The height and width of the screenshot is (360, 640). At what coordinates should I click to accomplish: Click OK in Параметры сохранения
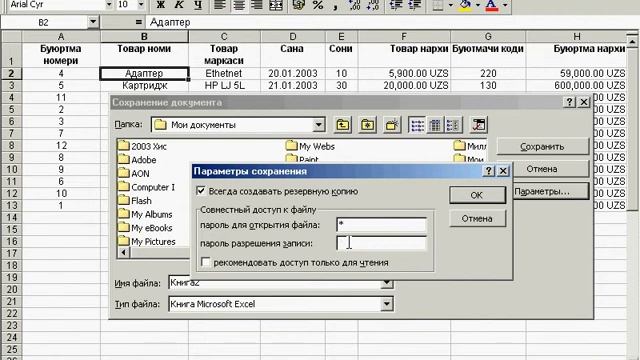click(x=477, y=195)
